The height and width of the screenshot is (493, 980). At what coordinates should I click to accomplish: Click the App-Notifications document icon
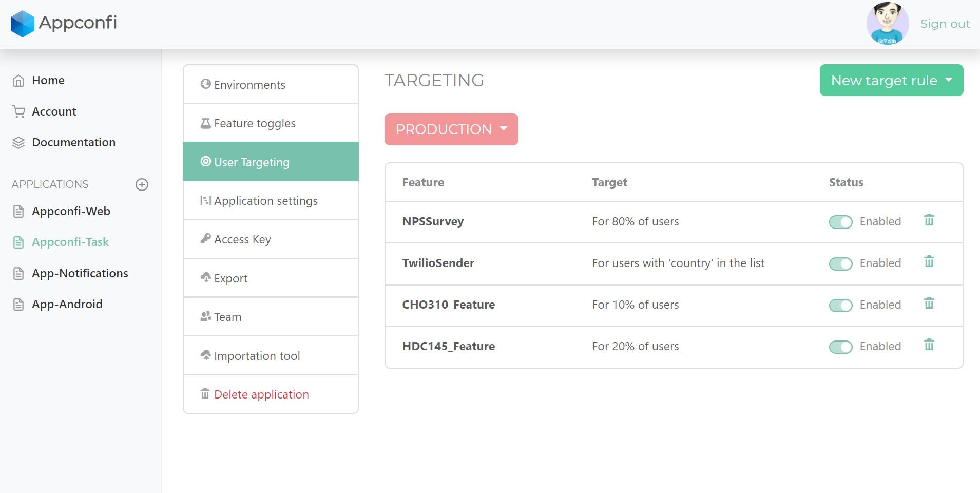[x=18, y=274]
